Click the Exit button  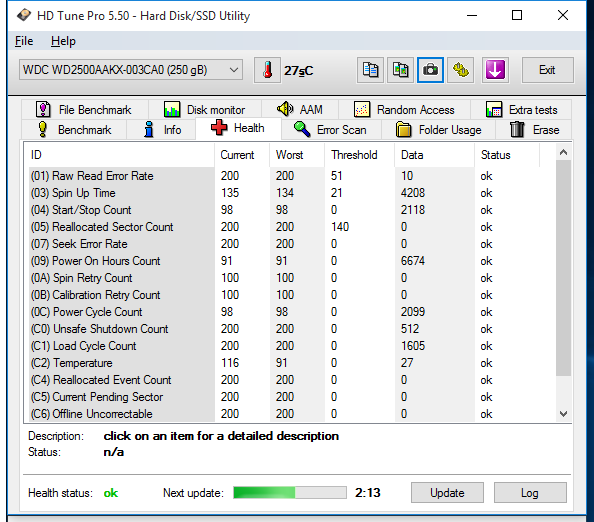click(547, 70)
